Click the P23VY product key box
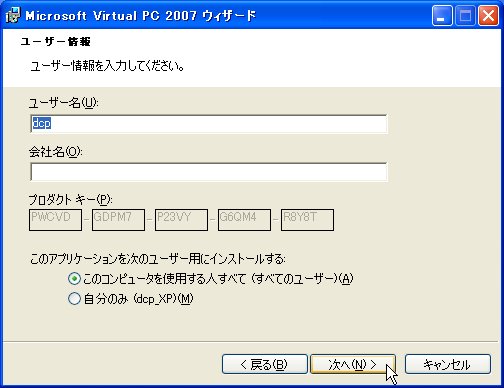Viewport: 504px width, 388px height. coord(181,220)
